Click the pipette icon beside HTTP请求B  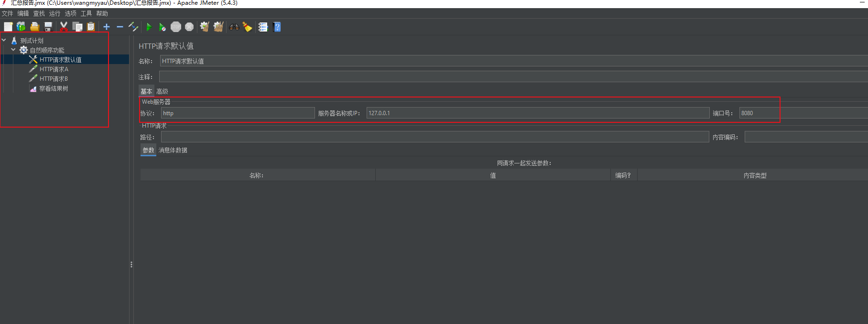pyautogui.click(x=33, y=79)
